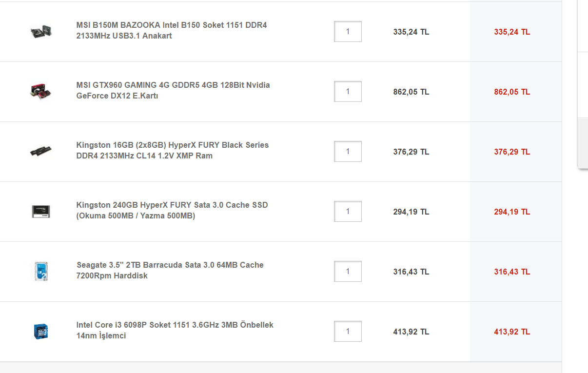Click the Seagate Barracuda hard disk thumbnail

pyautogui.click(x=41, y=271)
